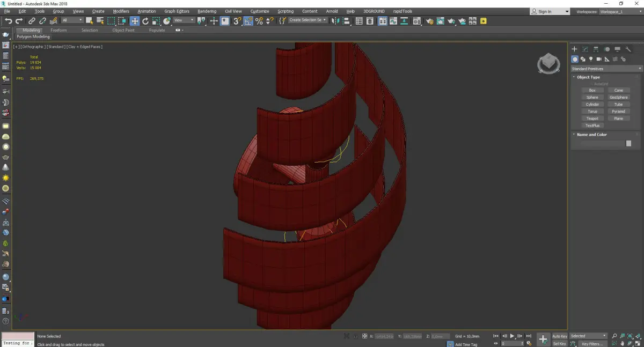Click the Align tool icon
This screenshot has height=347, width=644.
(x=346, y=21)
